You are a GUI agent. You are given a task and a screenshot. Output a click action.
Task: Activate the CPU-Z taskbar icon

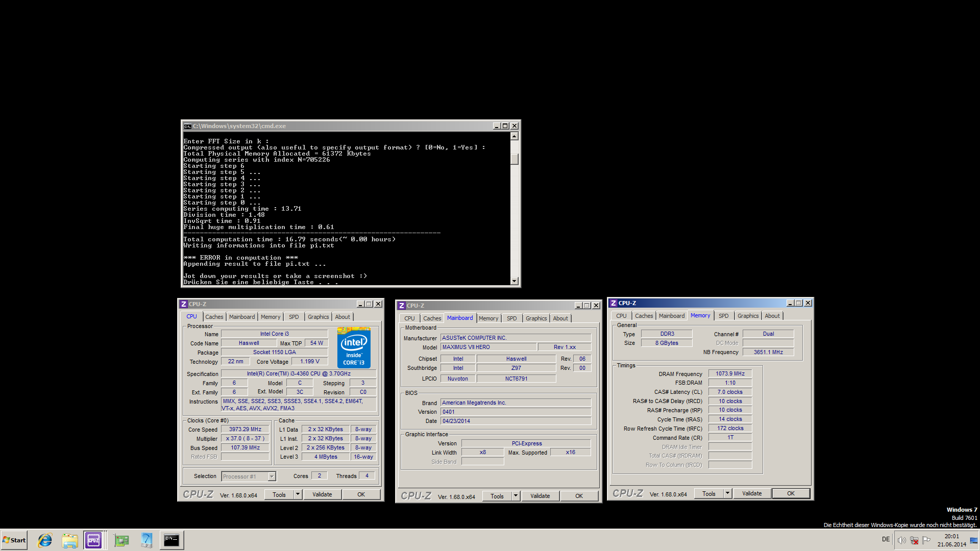pyautogui.click(x=94, y=540)
